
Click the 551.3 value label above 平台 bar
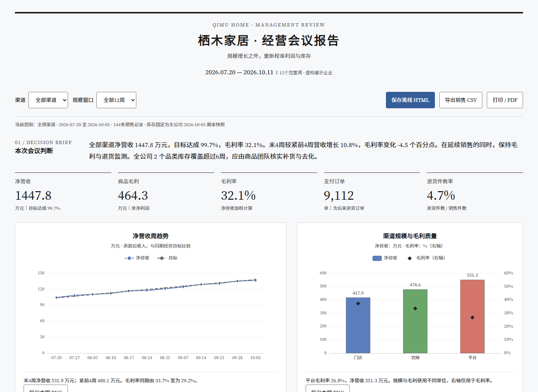point(472,275)
